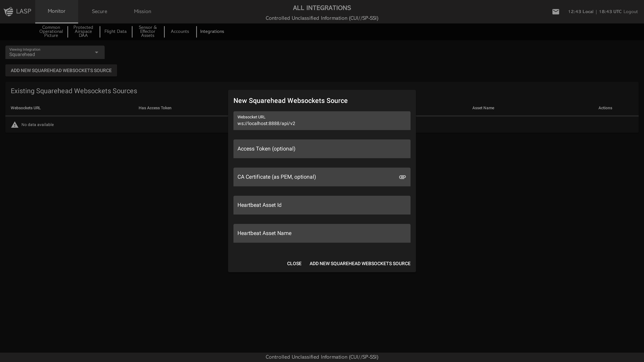
Task: Go to Flight Data subtab
Action: pyautogui.click(x=115, y=32)
